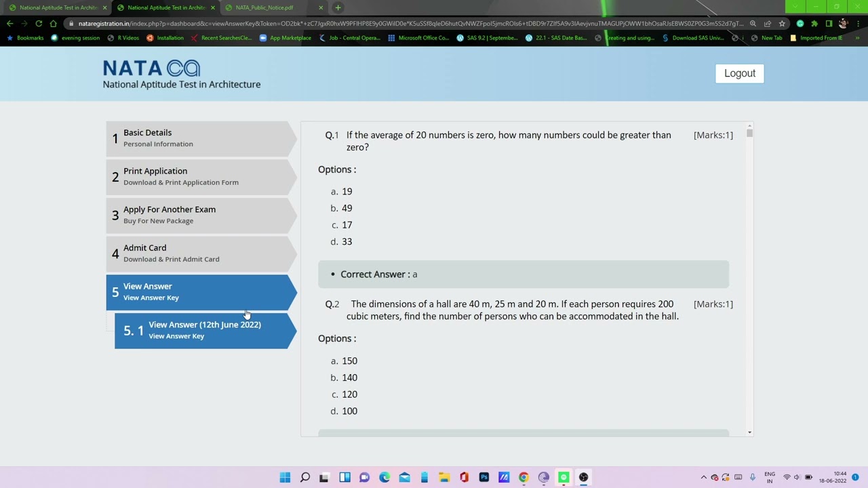Switch to the NATA_Public_Notice.pdf tab

[264, 7]
